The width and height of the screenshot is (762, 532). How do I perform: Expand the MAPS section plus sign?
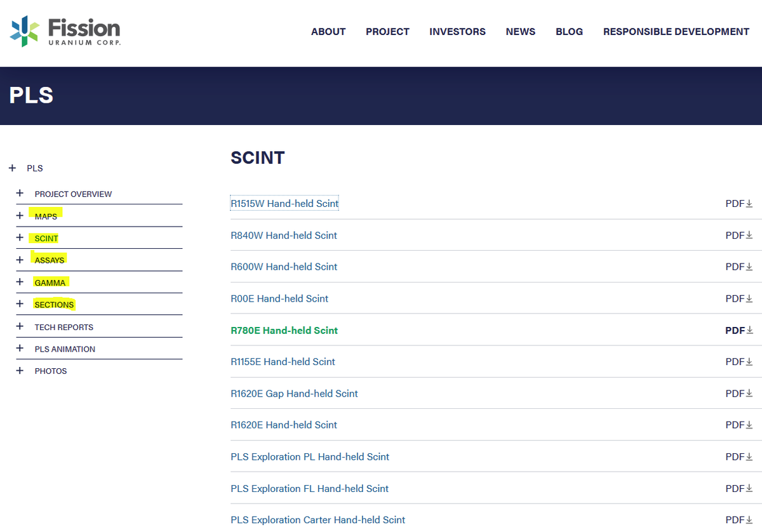tap(20, 216)
